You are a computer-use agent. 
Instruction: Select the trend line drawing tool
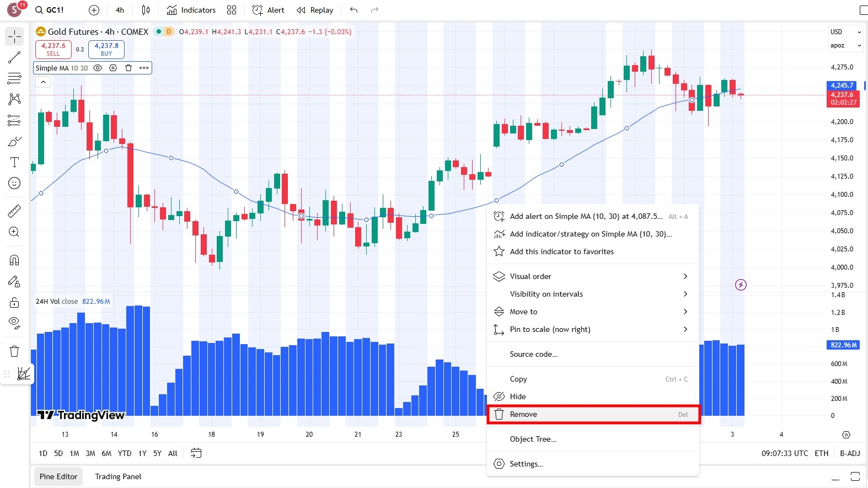tap(14, 57)
